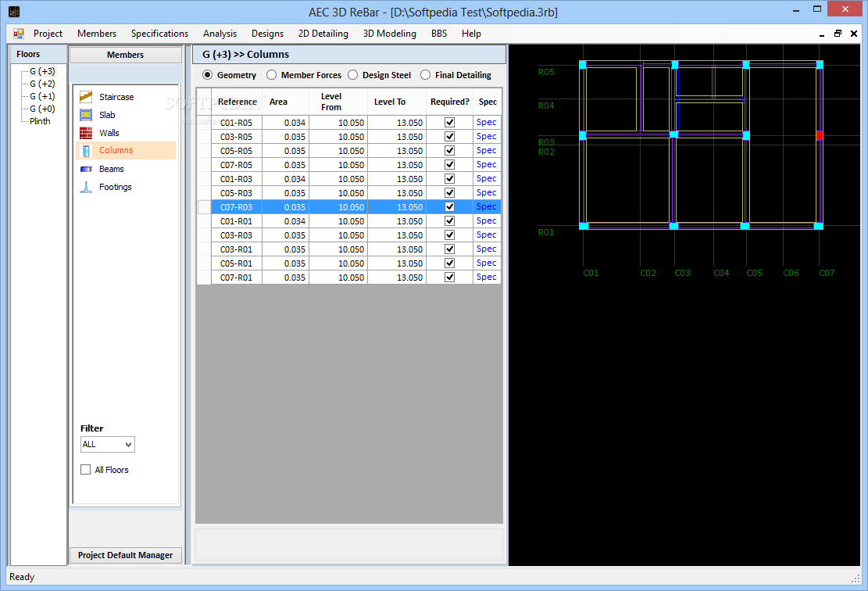Click the cyan column node at C07-R01
Image resolution: width=868 pixels, height=591 pixels.
pos(819,226)
